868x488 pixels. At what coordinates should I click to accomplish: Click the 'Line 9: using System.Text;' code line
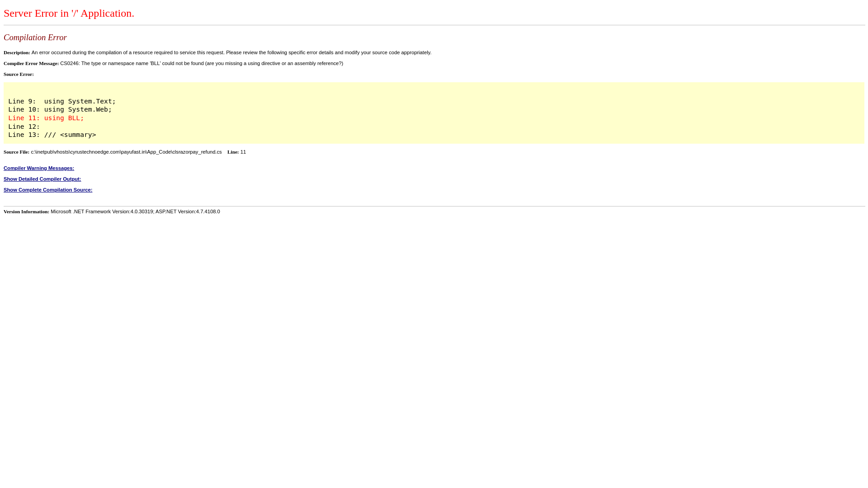click(x=62, y=101)
